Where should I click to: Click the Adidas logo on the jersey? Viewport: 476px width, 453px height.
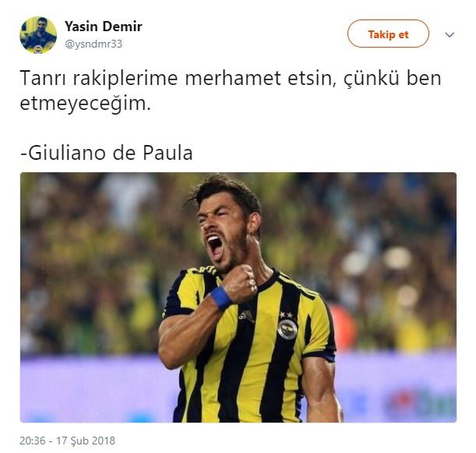point(246,316)
